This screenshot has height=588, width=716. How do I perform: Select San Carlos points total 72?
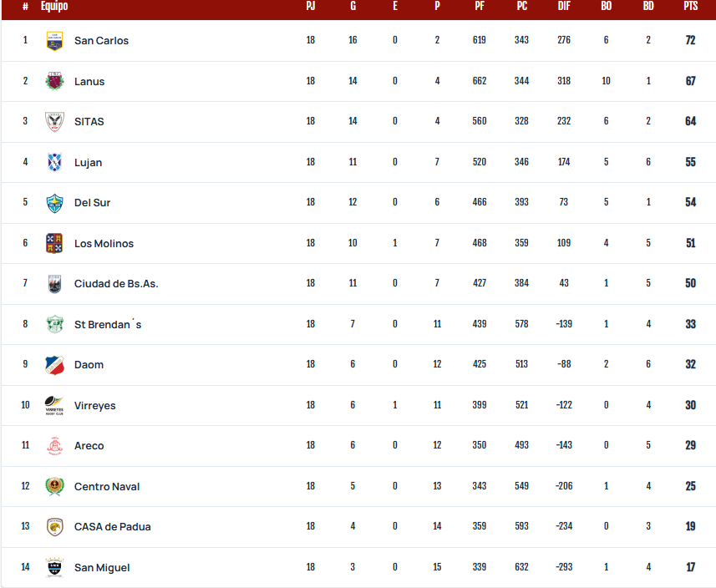690,40
